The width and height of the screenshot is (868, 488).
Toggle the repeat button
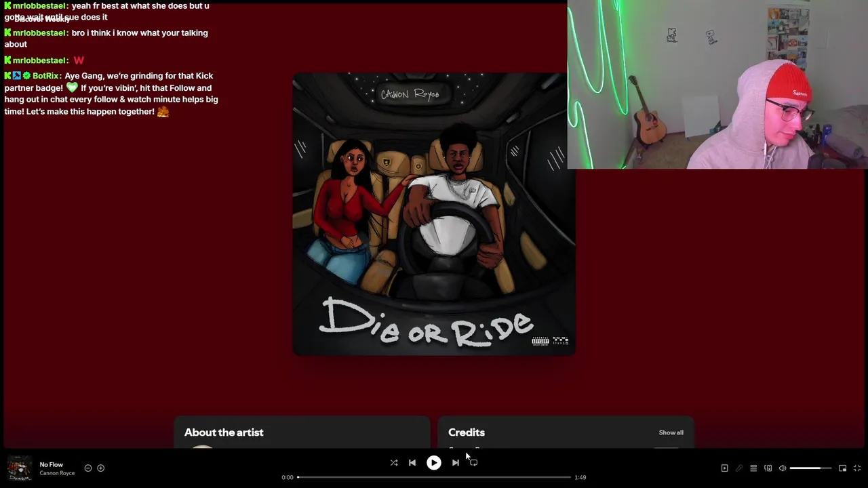point(473,463)
